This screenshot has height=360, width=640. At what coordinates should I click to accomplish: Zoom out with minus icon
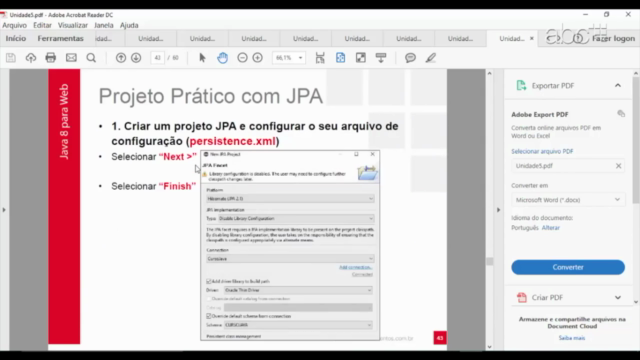pos(242,58)
